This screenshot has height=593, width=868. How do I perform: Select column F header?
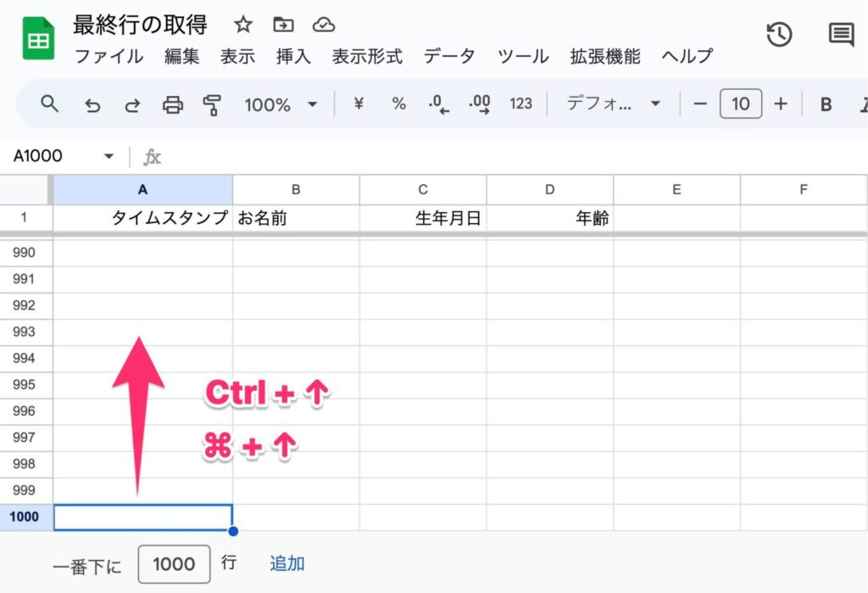[x=804, y=189]
